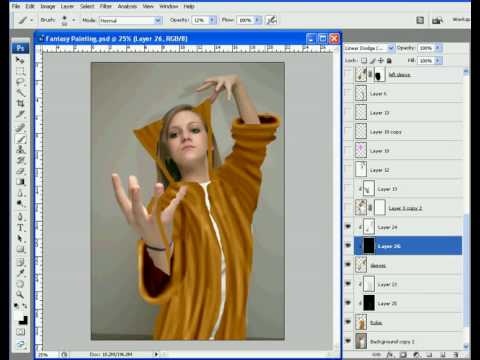Toggle Quick Mask mode button
This screenshot has width=480, height=360.
pyautogui.click(x=20, y=332)
